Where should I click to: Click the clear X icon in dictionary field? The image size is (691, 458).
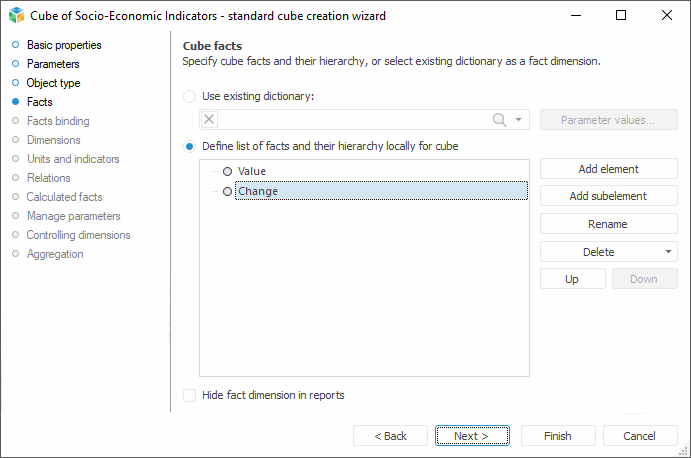click(209, 120)
